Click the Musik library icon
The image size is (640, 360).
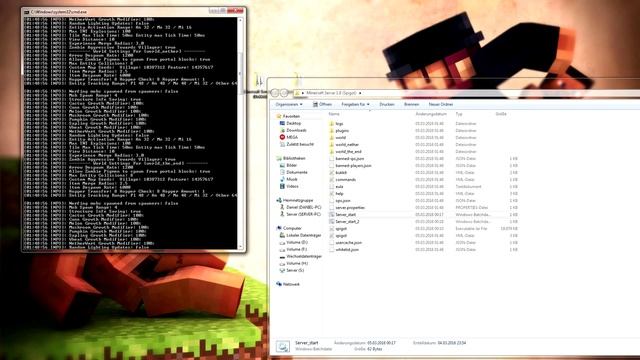(x=282, y=179)
